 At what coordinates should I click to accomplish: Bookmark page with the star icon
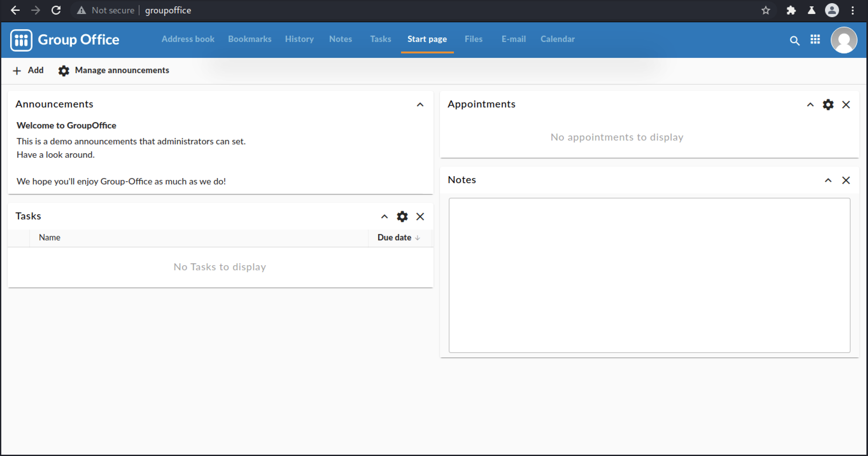[x=766, y=10]
